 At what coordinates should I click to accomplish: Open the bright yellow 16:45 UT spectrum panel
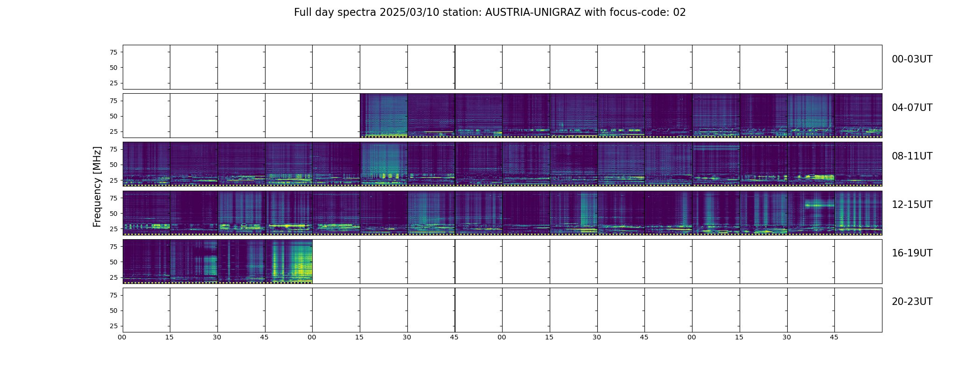pyautogui.click(x=289, y=261)
